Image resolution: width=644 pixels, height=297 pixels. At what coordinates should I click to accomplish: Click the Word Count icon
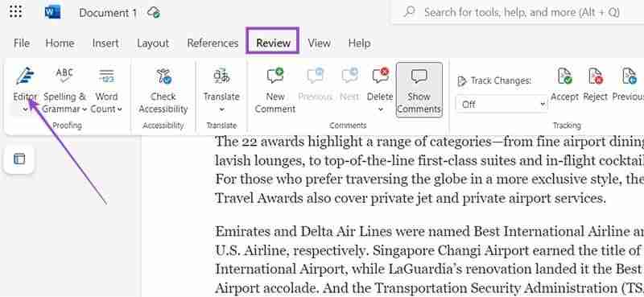tap(107, 76)
